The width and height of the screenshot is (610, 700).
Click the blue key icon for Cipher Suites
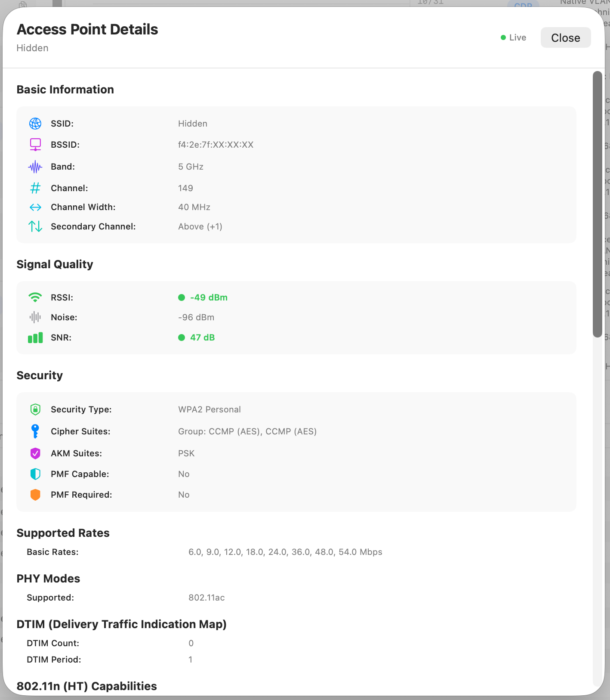click(x=35, y=431)
